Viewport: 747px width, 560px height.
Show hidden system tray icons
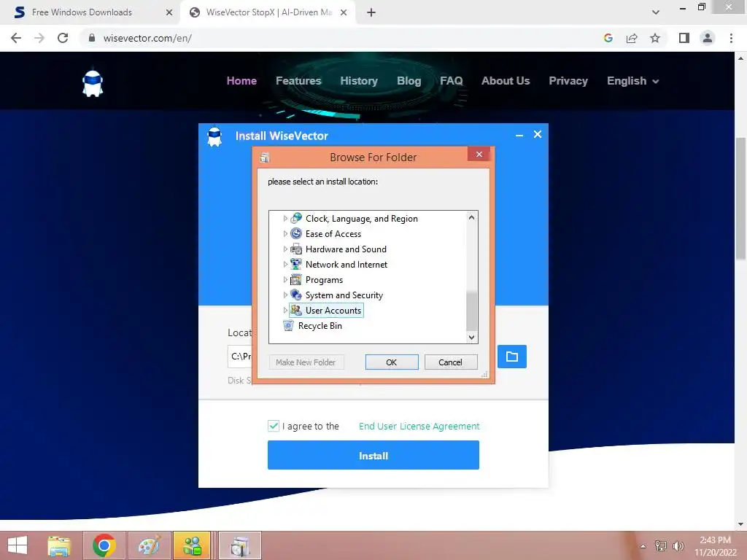pyautogui.click(x=643, y=546)
